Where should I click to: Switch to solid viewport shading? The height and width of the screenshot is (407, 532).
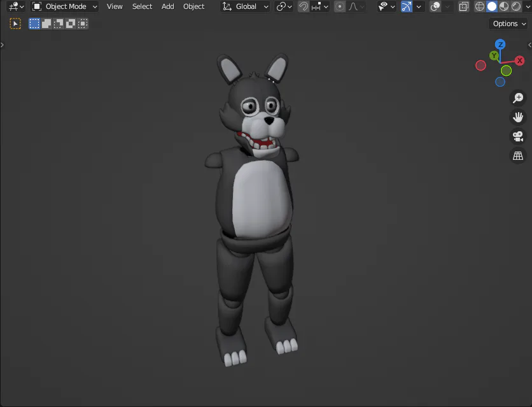[x=492, y=6]
